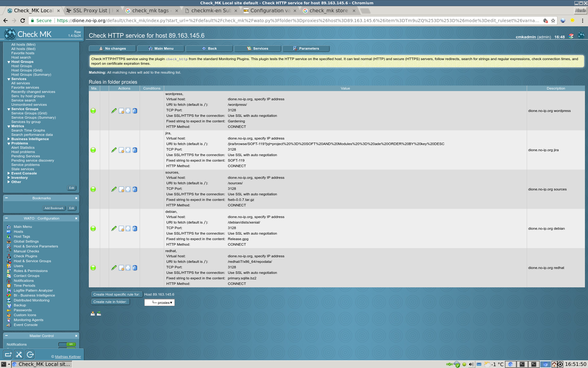Screen dimensions: 588x368
Task: Clone the wordpress rule via copy icon
Action: 121,111
